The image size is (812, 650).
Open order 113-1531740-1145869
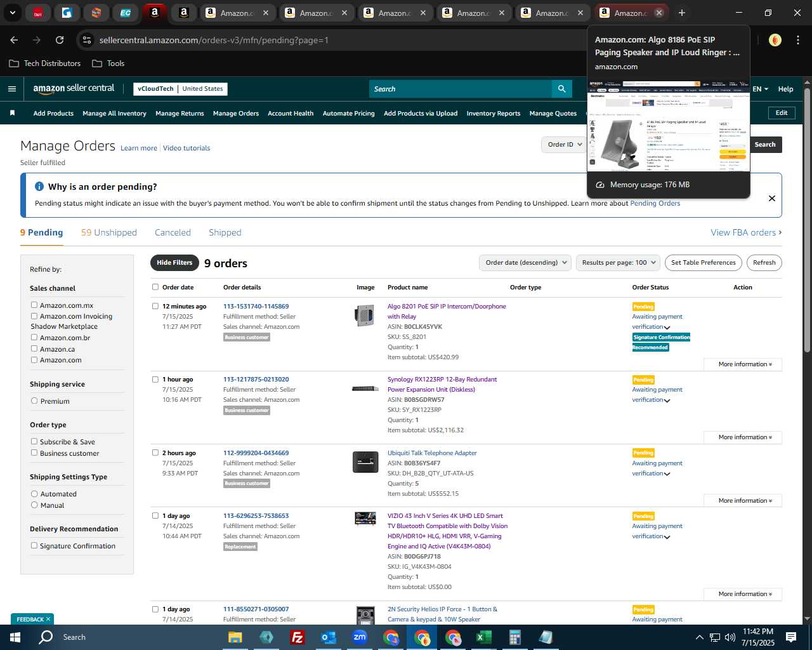tap(256, 307)
